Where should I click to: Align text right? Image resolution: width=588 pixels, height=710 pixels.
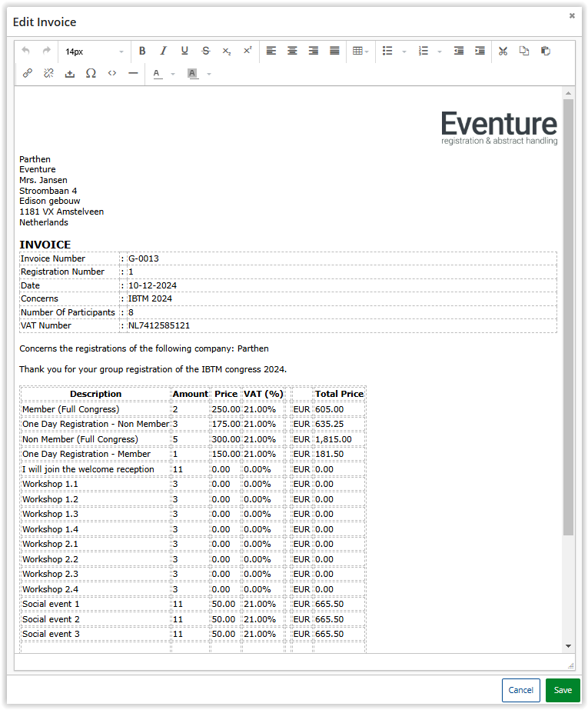point(314,51)
